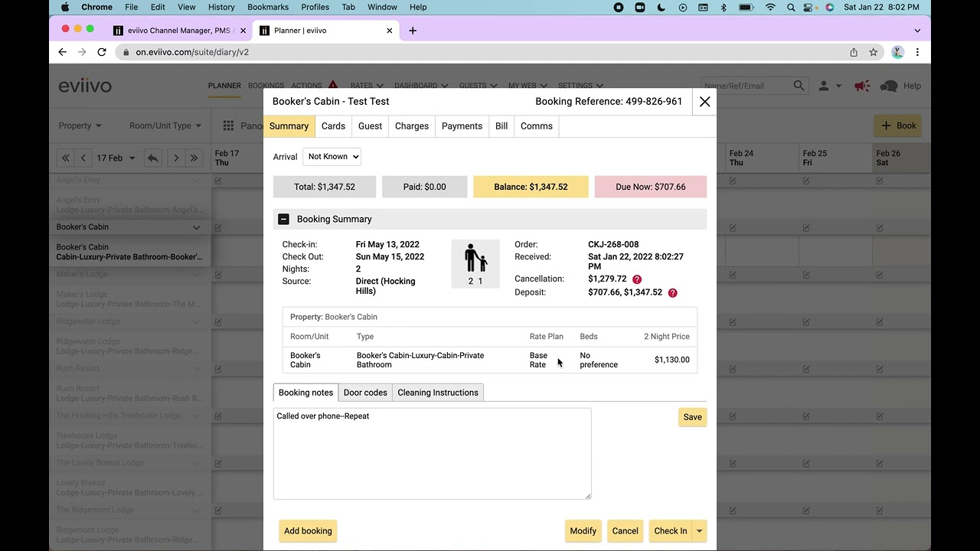Click the Book button with plus icon
The image size is (980, 551).
(x=899, y=126)
